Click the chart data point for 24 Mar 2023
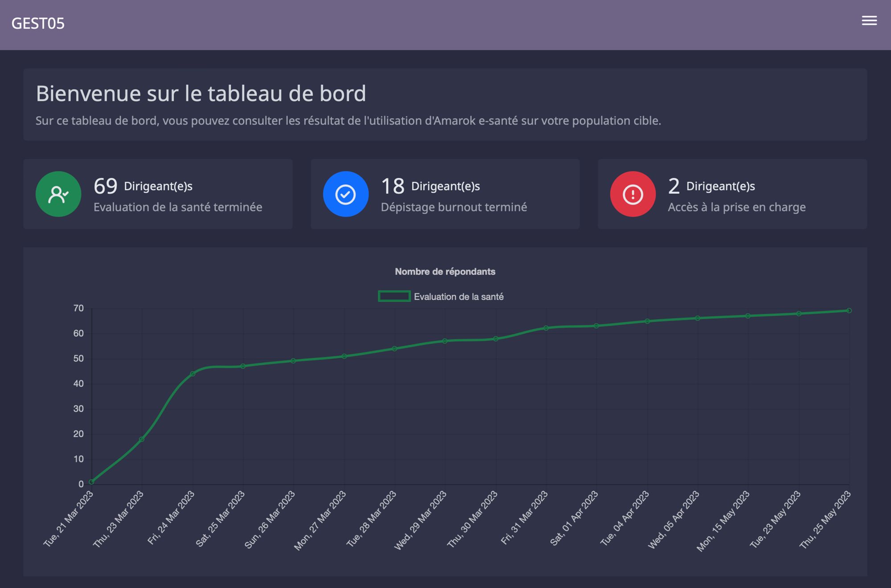 192,374
